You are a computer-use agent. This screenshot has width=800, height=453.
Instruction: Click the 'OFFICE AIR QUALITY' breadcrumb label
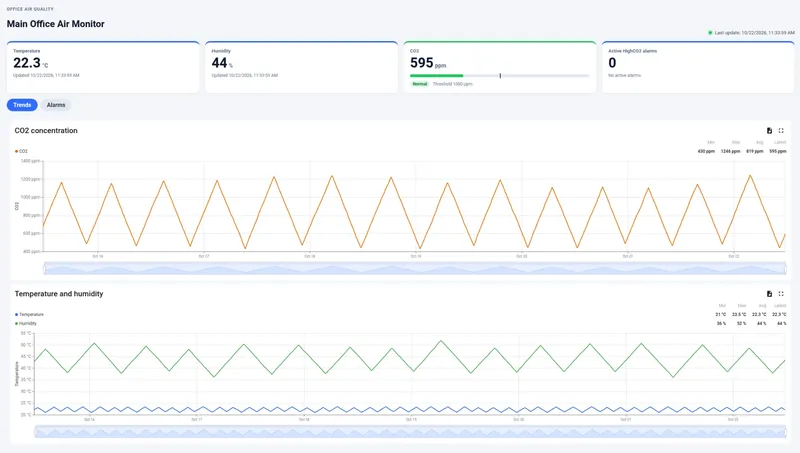click(x=30, y=9)
